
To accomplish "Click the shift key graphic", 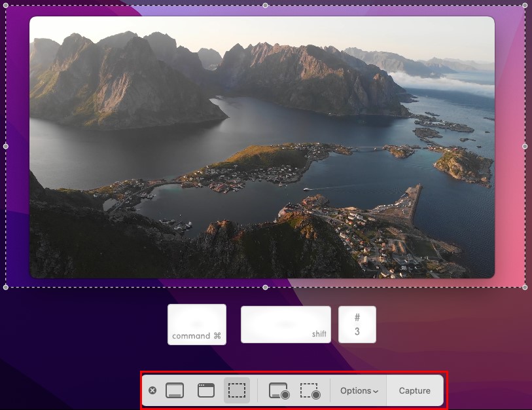I will point(286,324).
